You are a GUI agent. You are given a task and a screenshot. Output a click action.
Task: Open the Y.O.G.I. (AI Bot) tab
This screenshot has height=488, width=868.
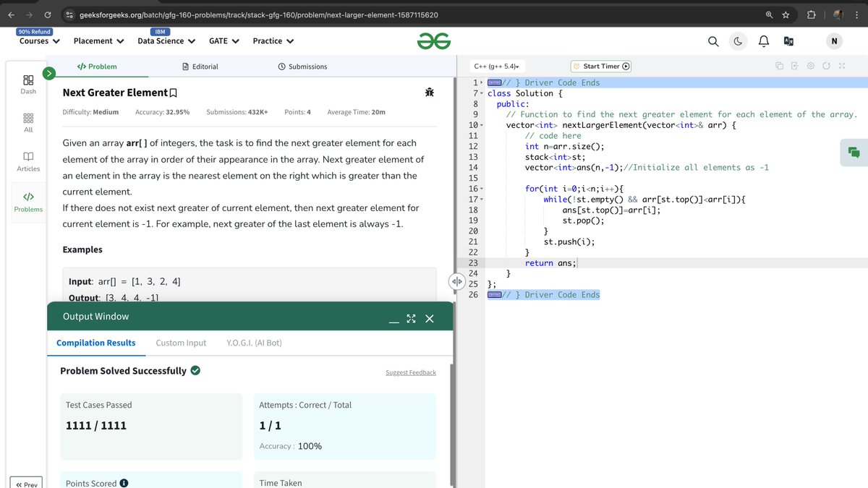pos(254,343)
